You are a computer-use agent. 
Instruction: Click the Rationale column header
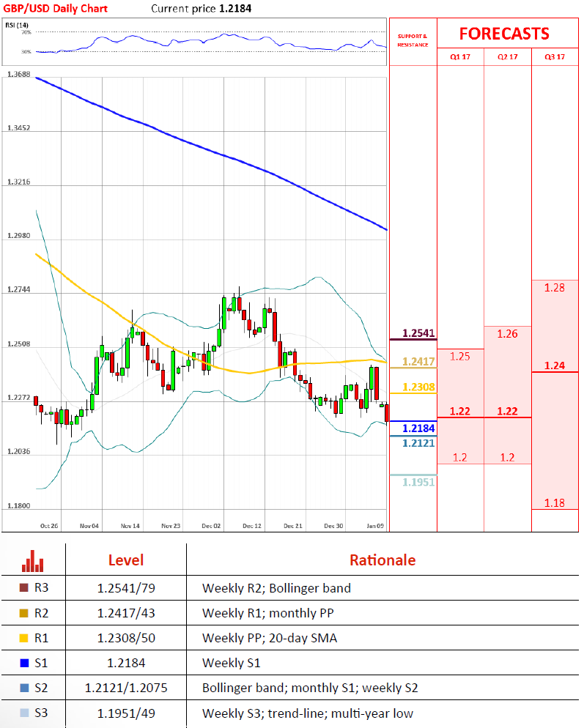tap(382, 560)
